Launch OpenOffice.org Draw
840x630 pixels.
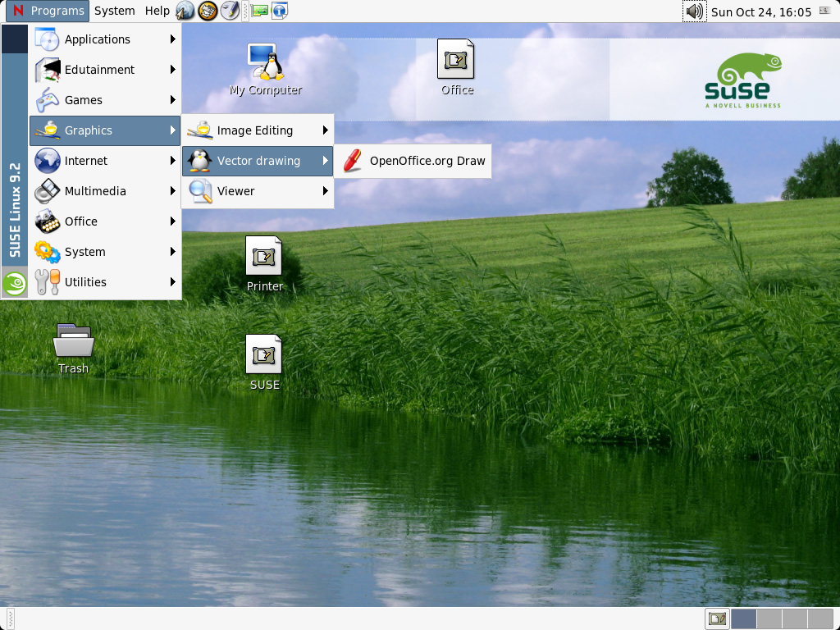413,161
